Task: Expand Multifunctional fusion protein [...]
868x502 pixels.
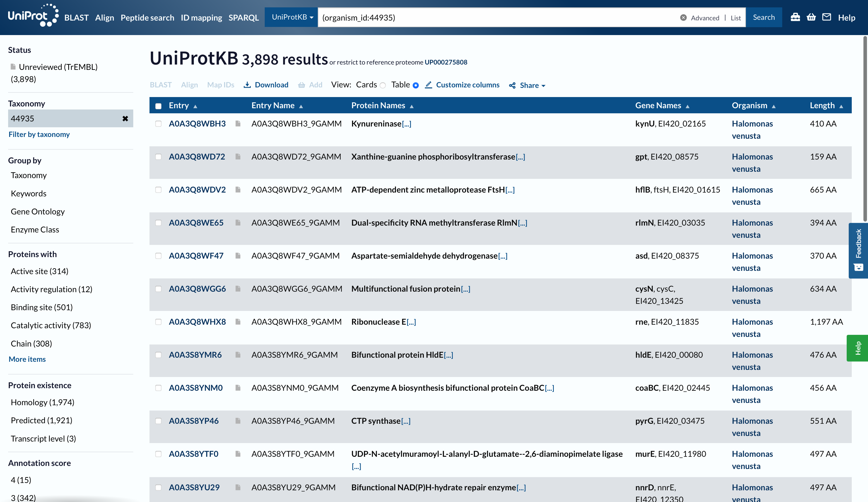Action: [466, 289]
